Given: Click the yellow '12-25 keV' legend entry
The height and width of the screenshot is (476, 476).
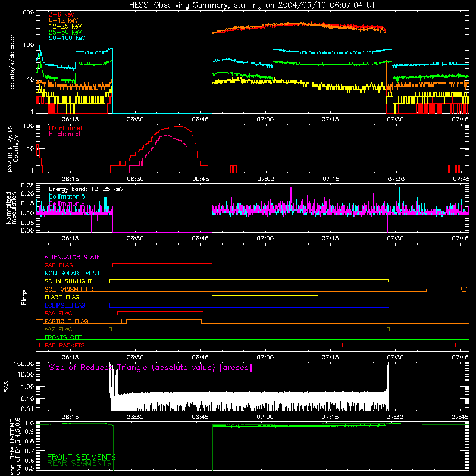Looking at the screenshot, I should (65, 26).
